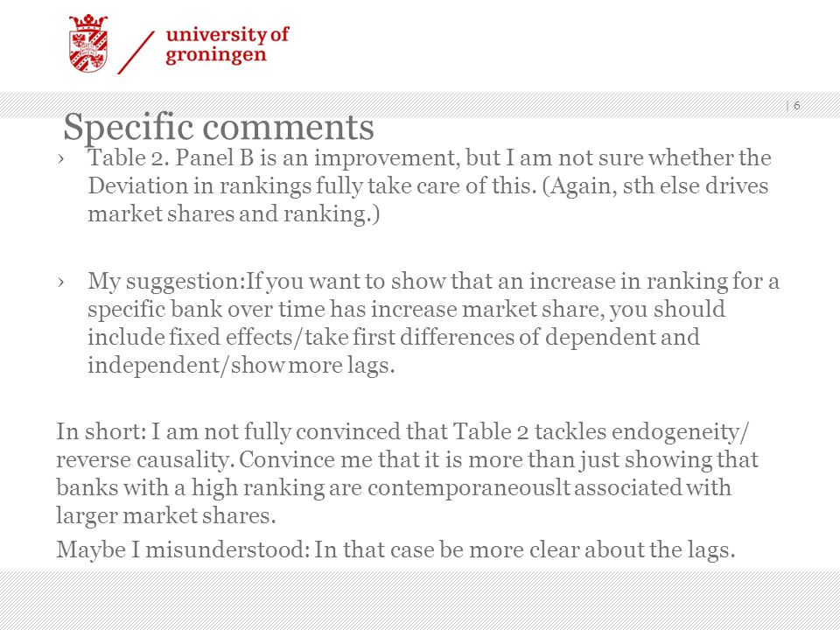Click the first bullet arrow before 'Table 2'
840x630 pixels.
[x=61, y=158]
